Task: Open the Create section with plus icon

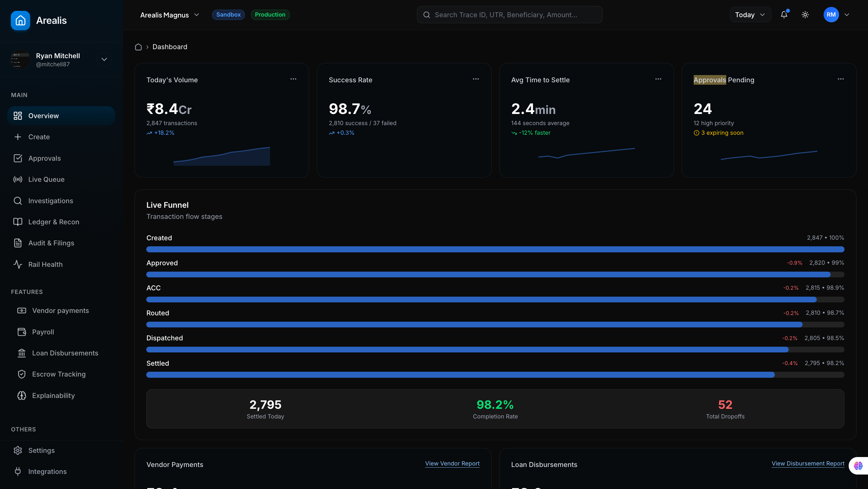Action: pyautogui.click(x=18, y=137)
